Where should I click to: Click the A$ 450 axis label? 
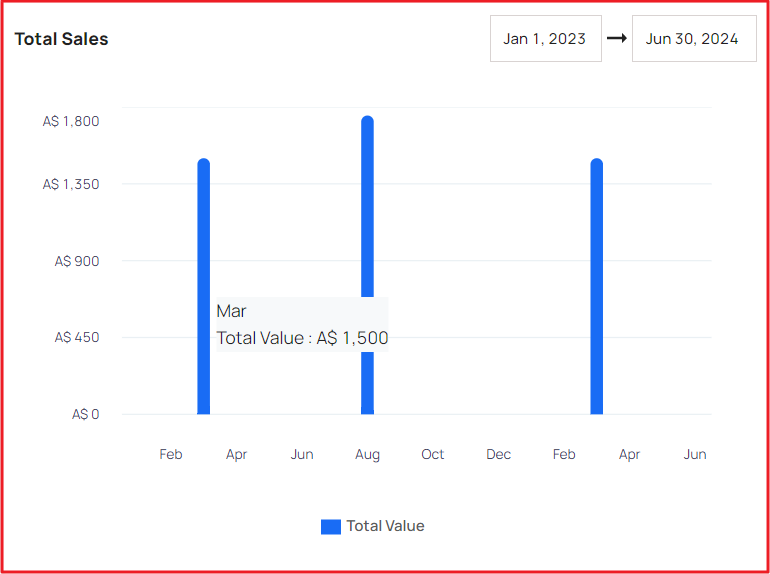click(77, 337)
